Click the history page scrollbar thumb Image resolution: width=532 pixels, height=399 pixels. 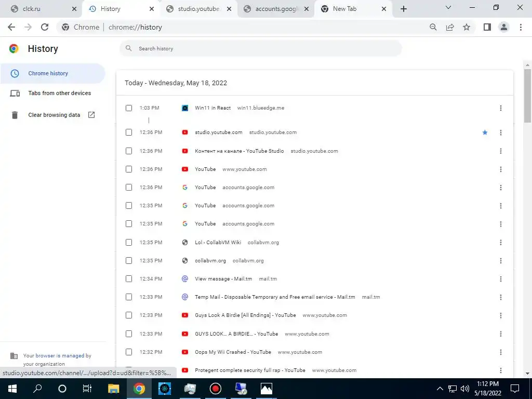[527, 96]
